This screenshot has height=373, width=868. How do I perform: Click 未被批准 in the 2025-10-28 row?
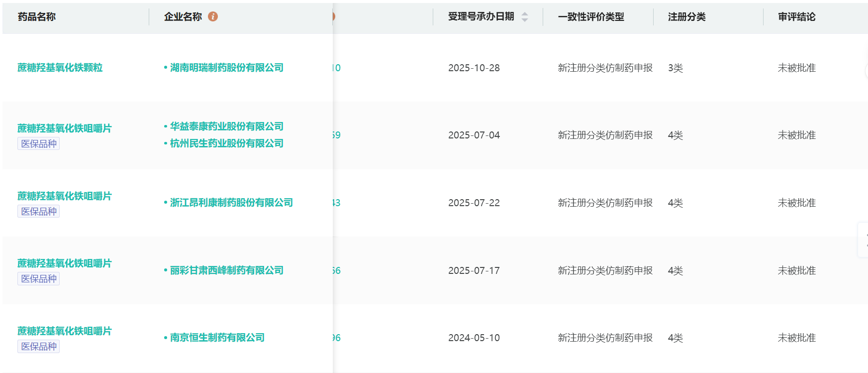pos(797,68)
